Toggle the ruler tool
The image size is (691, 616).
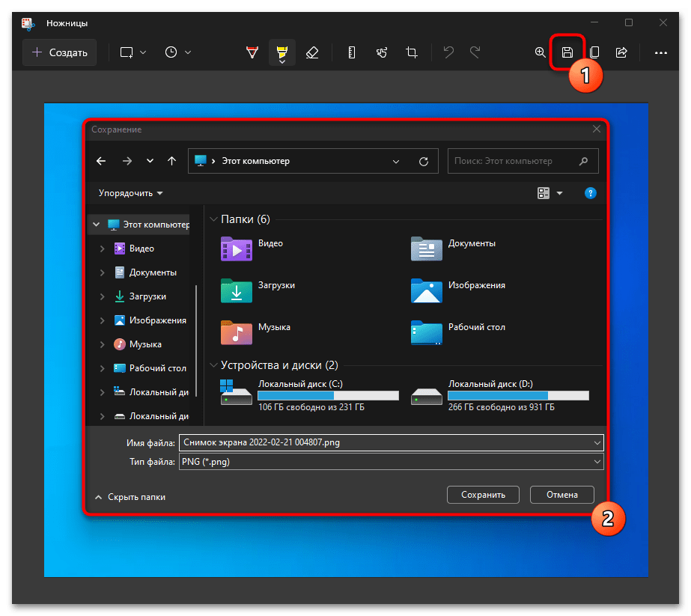click(352, 52)
